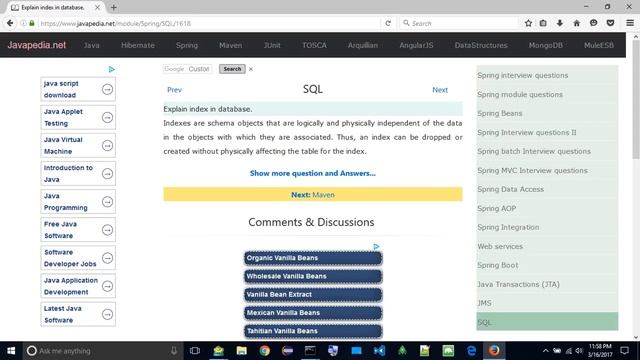The width and height of the screenshot is (640, 360).
Task: Open 'Spring interview questions' in sidebar
Action: 522,75
